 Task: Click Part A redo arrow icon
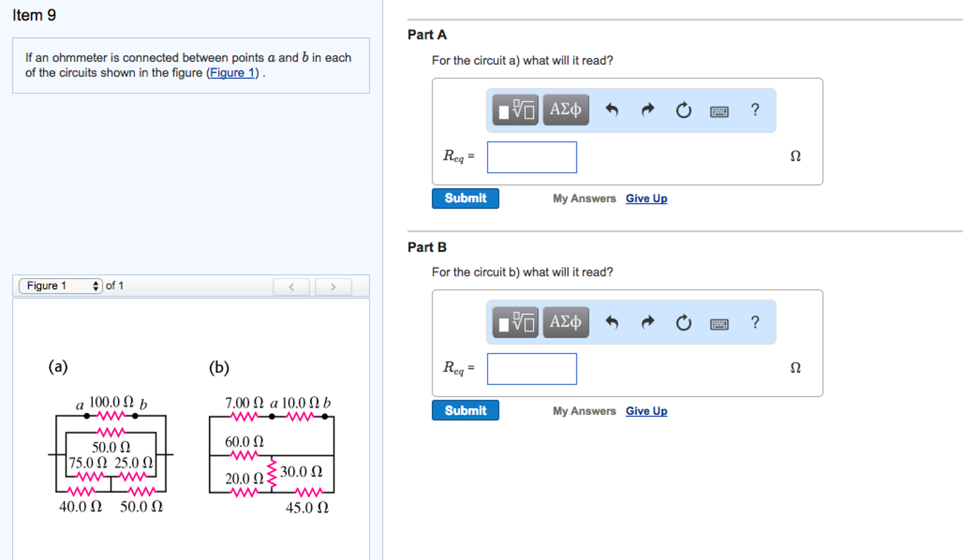pos(648,110)
